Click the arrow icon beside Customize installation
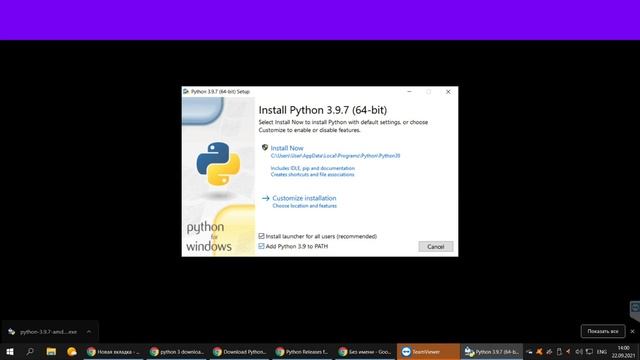The width and height of the screenshot is (640, 360). [x=266, y=198]
